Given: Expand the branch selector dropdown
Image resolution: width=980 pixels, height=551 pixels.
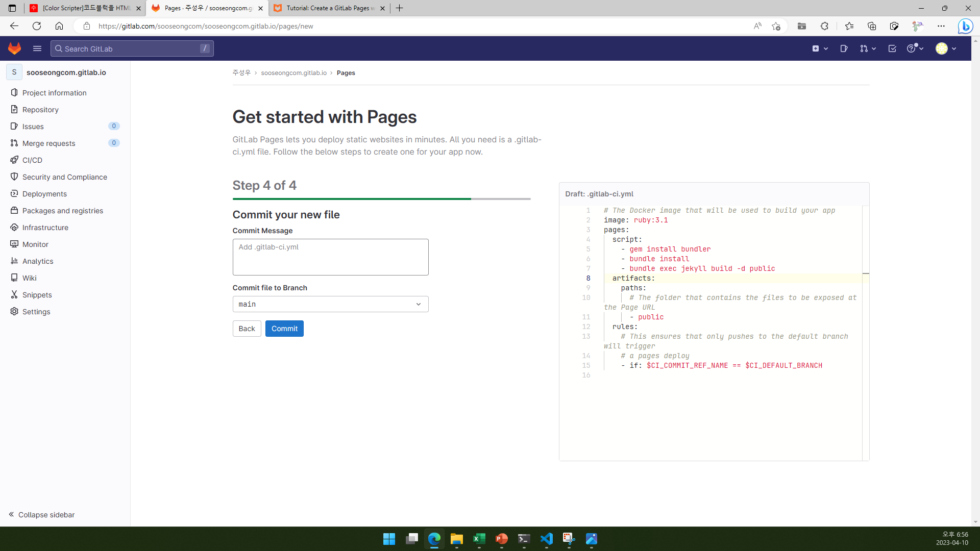Looking at the screenshot, I should [418, 304].
